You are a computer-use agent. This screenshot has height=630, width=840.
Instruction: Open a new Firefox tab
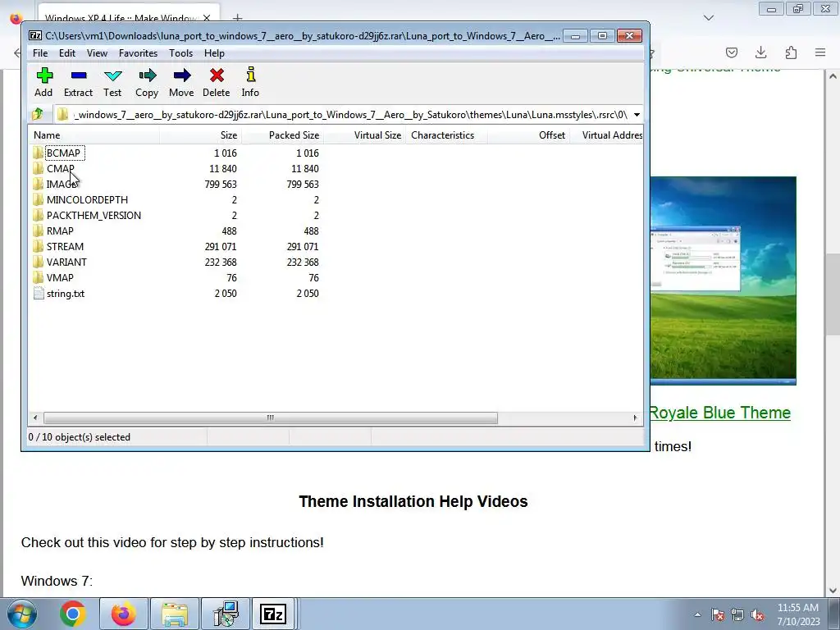click(x=237, y=18)
